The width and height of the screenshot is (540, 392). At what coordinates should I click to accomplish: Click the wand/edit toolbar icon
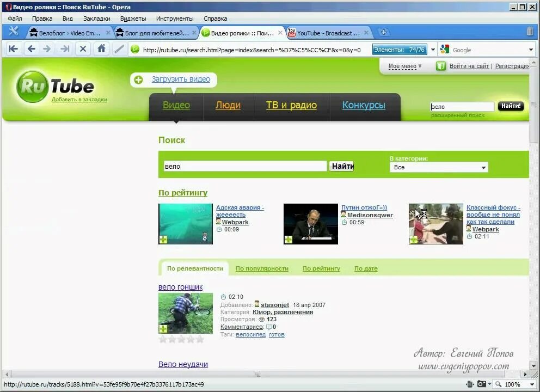[119, 49]
